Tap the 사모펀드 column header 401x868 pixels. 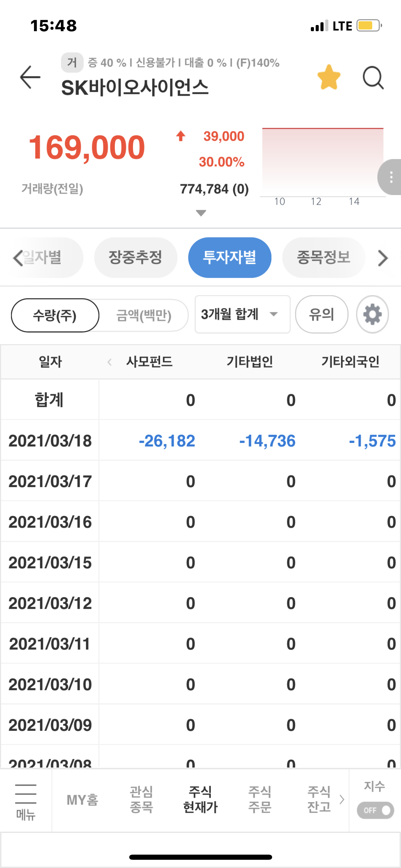point(149,362)
